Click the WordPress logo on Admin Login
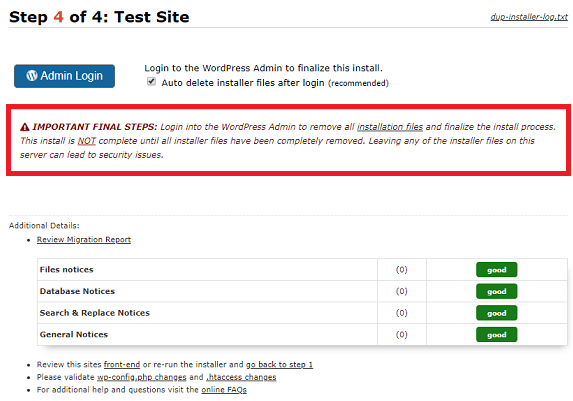573x401 pixels. click(x=32, y=76)
